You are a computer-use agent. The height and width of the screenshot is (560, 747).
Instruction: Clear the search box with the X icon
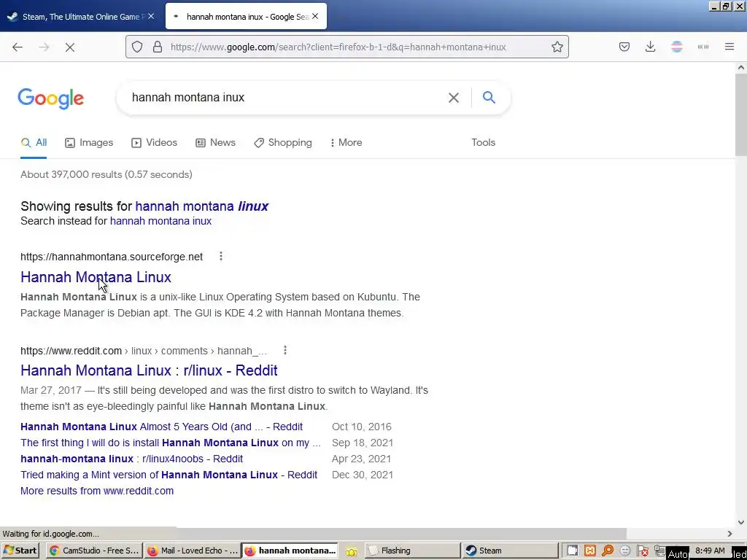click(454, 98)
